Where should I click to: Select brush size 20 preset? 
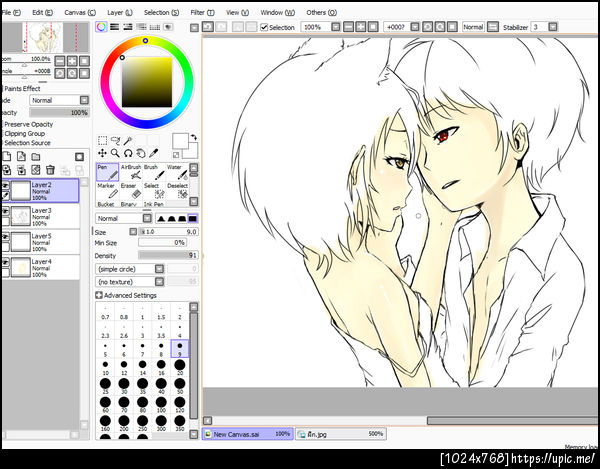coord(179,368)
